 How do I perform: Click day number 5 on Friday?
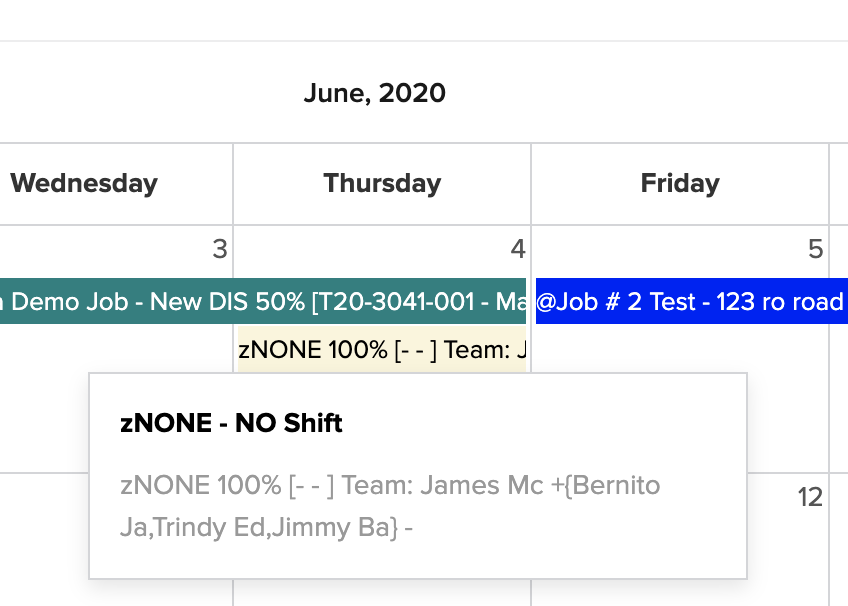(x=815, y=249)
